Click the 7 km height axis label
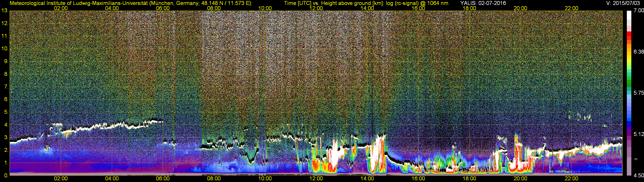Image resolution: width=644 pixels, height=182 pixels. tap(6, 87)
